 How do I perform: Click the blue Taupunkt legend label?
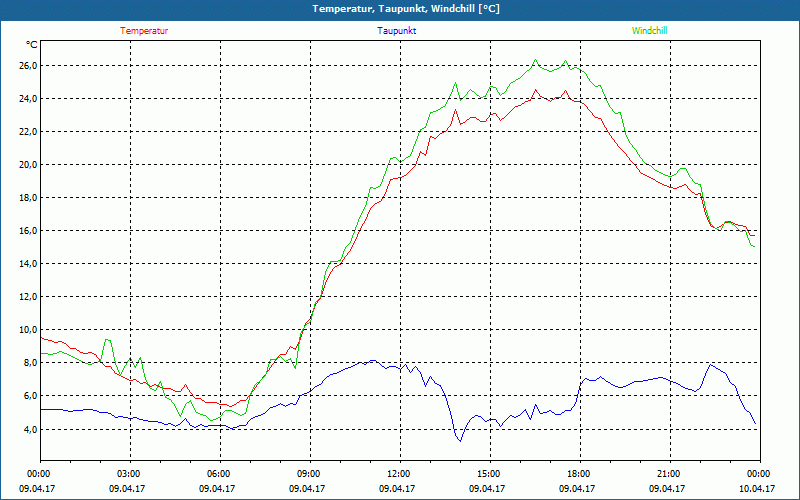pyautogui.click(x=397, y=31)
